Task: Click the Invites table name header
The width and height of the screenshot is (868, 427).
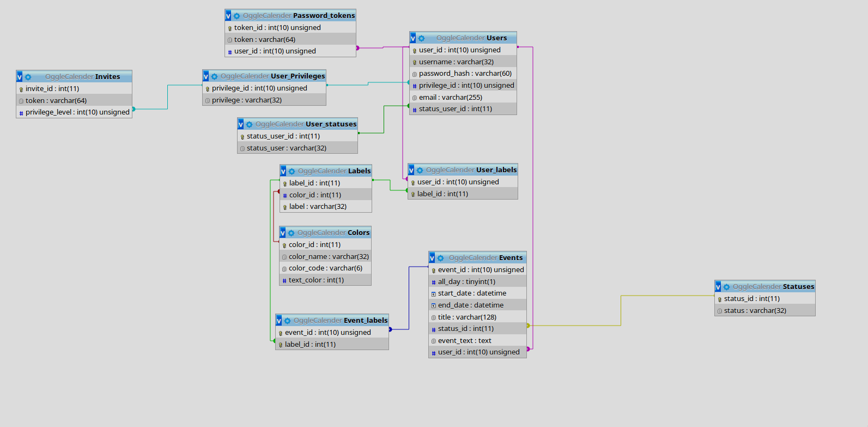Action: (107, 77)
